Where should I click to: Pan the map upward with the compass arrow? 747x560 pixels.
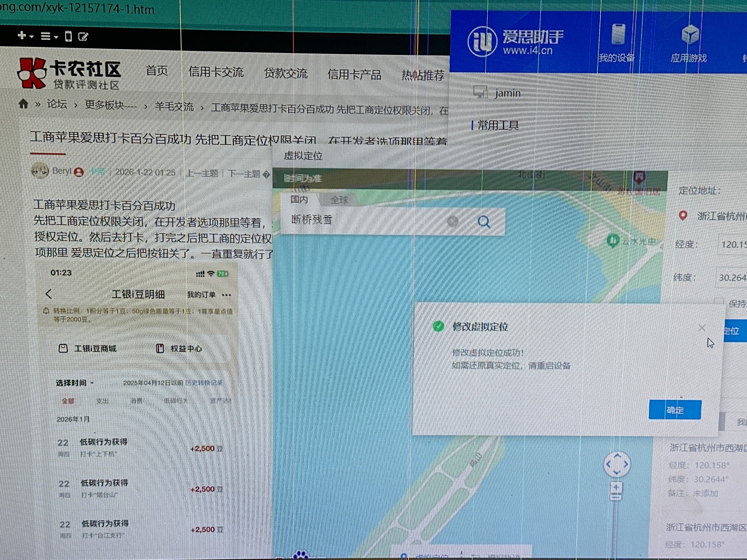pos(617,455)
